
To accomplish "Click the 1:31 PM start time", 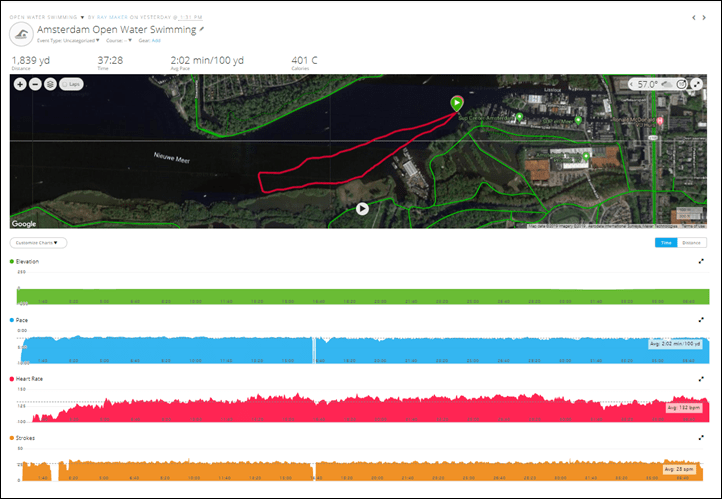I will click(191, 17).
